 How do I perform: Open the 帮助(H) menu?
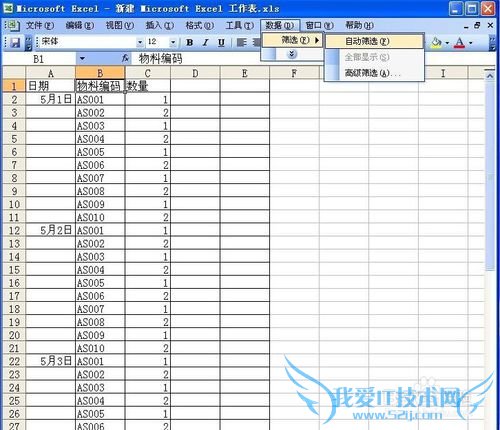tap(359, 25)
